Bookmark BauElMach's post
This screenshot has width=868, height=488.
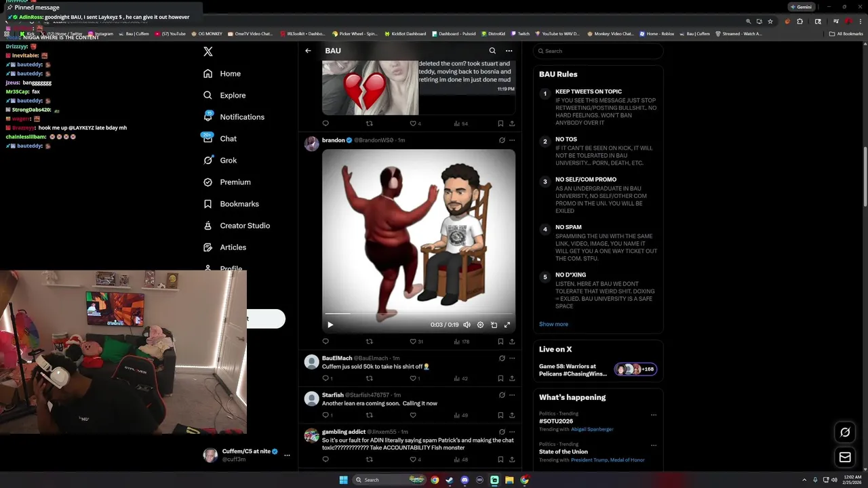point(500,378)
